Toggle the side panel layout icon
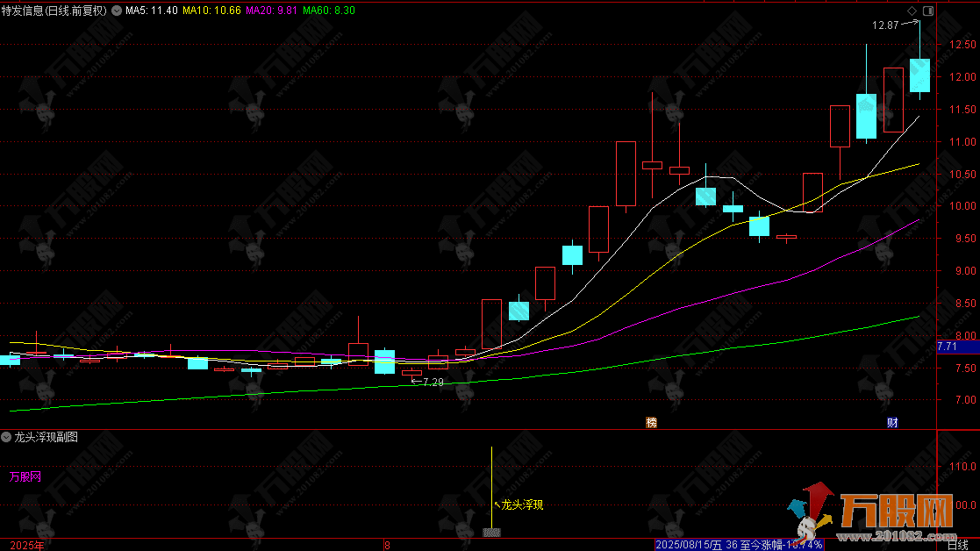The height and width of the screenshot is (551, 980). (x=928, y=11)
